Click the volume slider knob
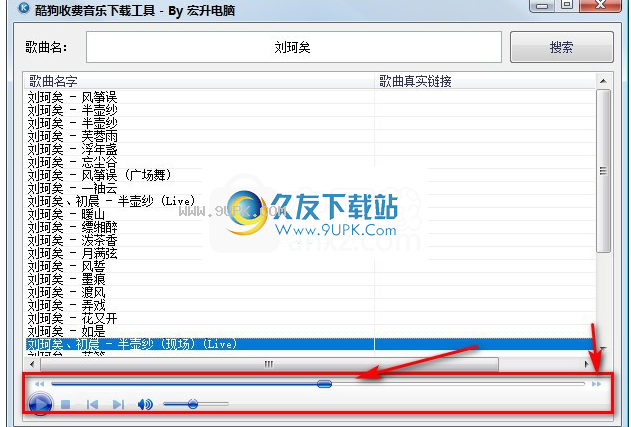This screenshot has height=427, width=631. 193,403
